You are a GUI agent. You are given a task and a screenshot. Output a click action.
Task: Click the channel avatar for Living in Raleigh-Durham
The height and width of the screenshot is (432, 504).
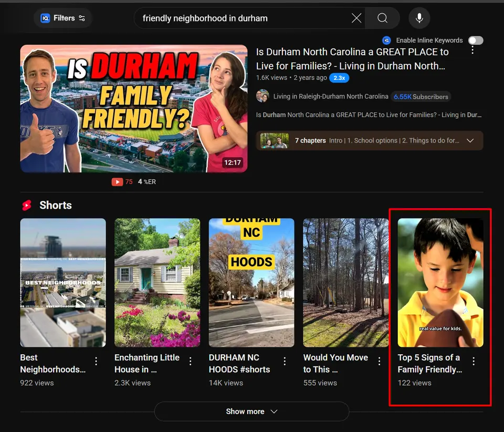coord(262,96)
